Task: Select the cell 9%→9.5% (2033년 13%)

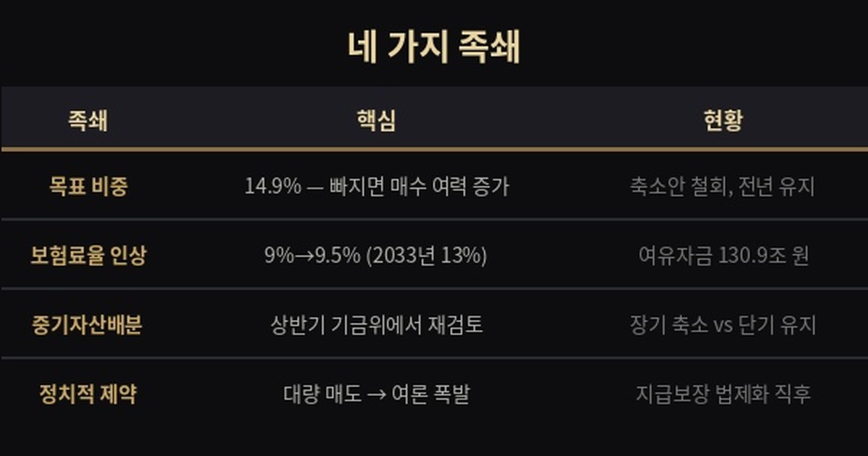Action: coord(376,256)
